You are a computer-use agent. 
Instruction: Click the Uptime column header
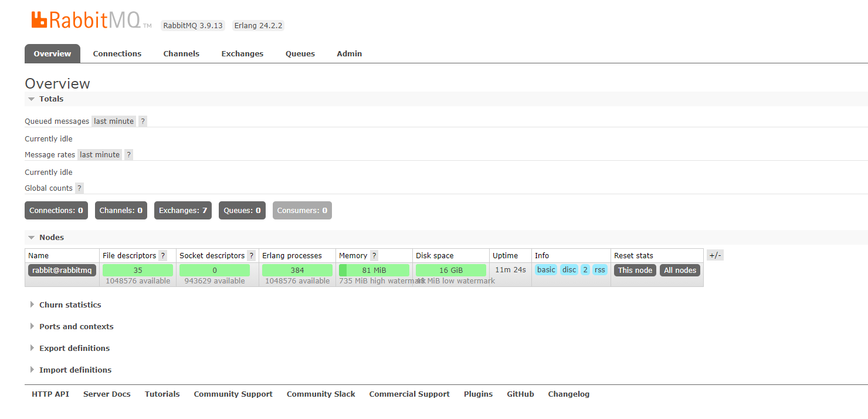click(x=506, y=256)
